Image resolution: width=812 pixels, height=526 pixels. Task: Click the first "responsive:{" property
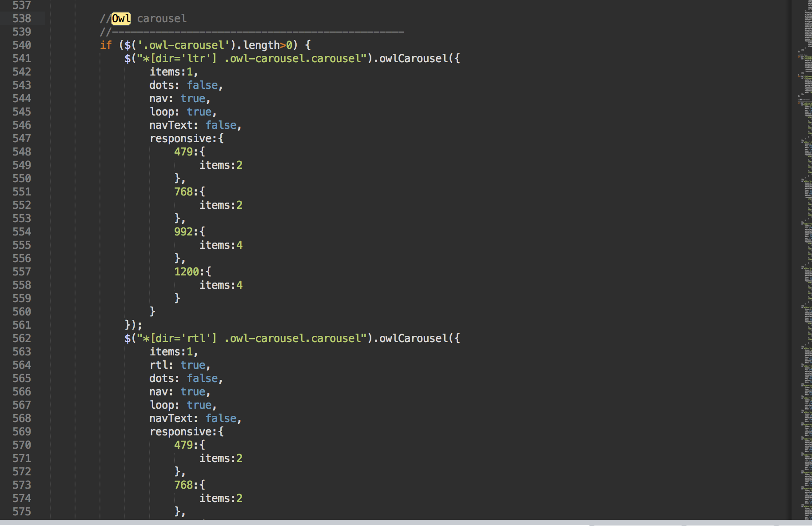pos(187,138)
